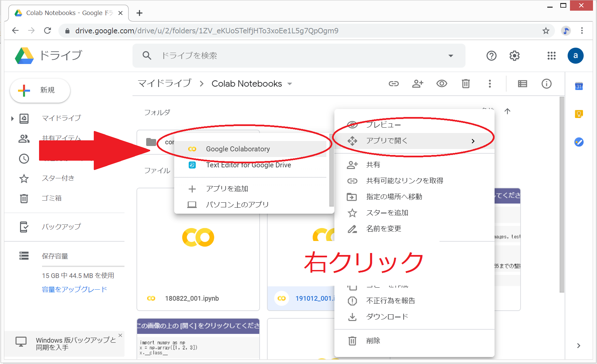Click the 新規 button
Image resolution: width=597 pixels, height=364 pixels.
point(40,90)
